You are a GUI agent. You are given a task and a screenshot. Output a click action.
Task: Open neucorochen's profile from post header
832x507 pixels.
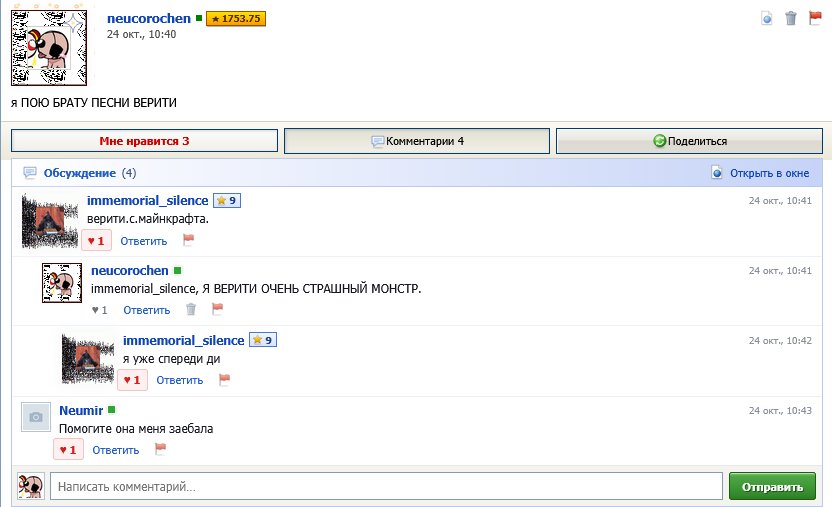coord(149,19)
